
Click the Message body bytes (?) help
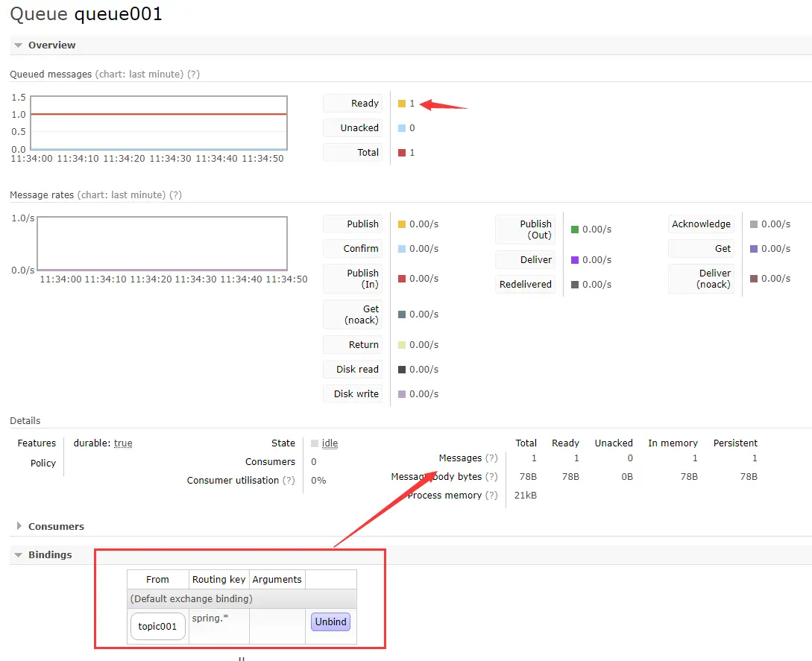click(491, 477)
